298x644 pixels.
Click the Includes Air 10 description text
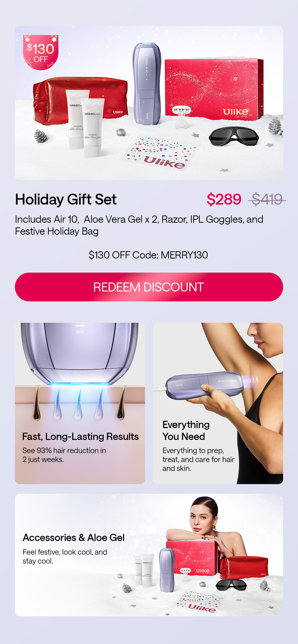[x=139, y=225]
